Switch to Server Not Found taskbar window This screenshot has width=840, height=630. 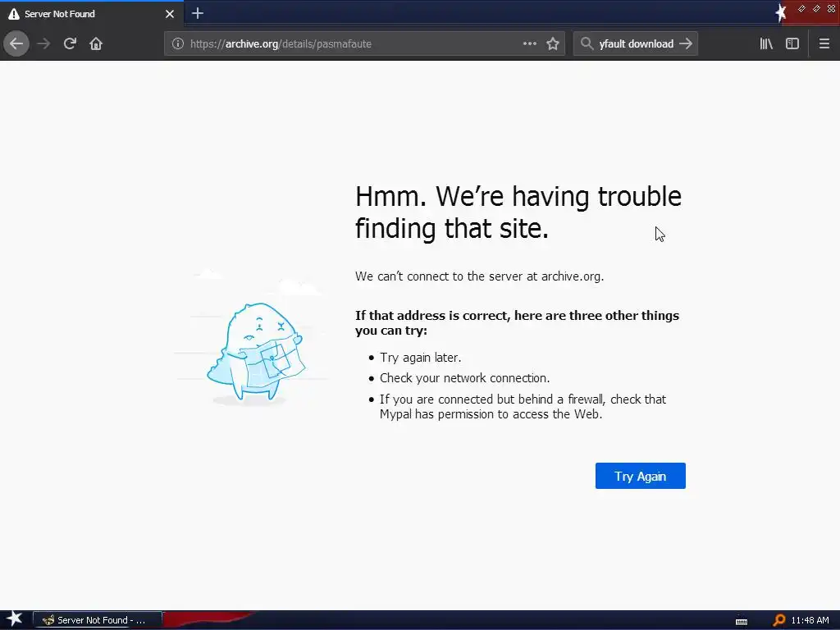(x=98, y=620)
